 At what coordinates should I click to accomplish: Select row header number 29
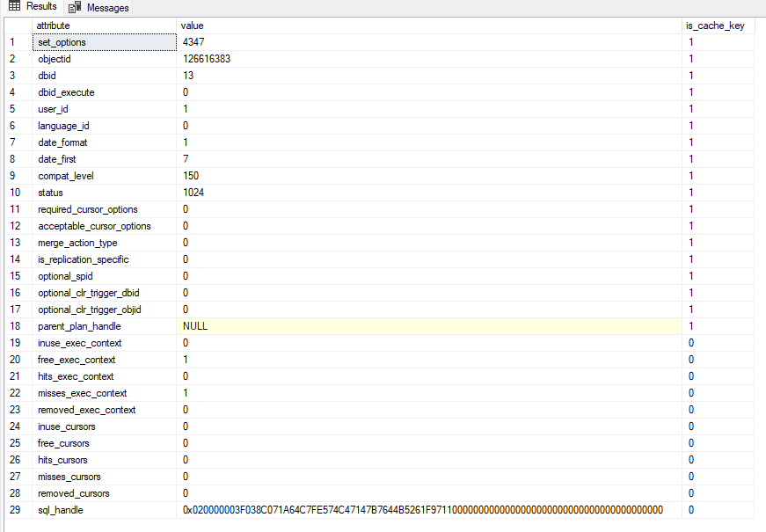tap(18, 510)
